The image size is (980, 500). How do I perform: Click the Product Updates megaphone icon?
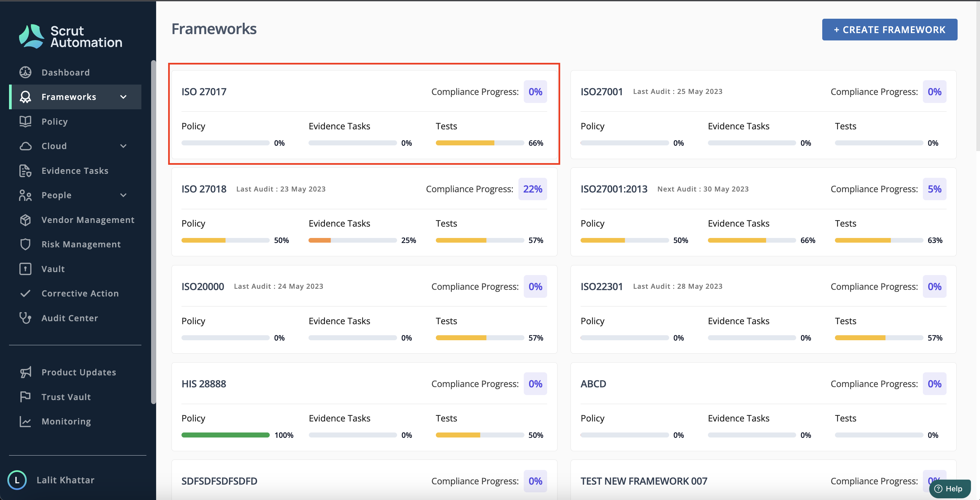pyautogui.click(x=25, y=372)
